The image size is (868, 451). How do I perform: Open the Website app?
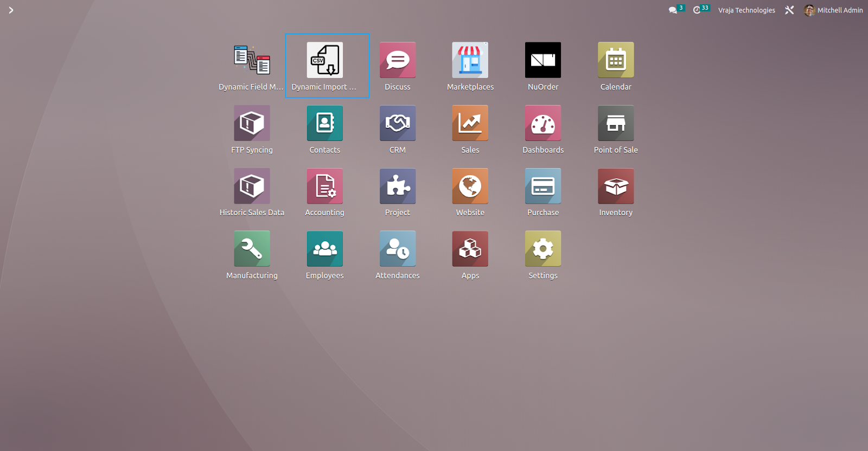click(x=470, y=186)
